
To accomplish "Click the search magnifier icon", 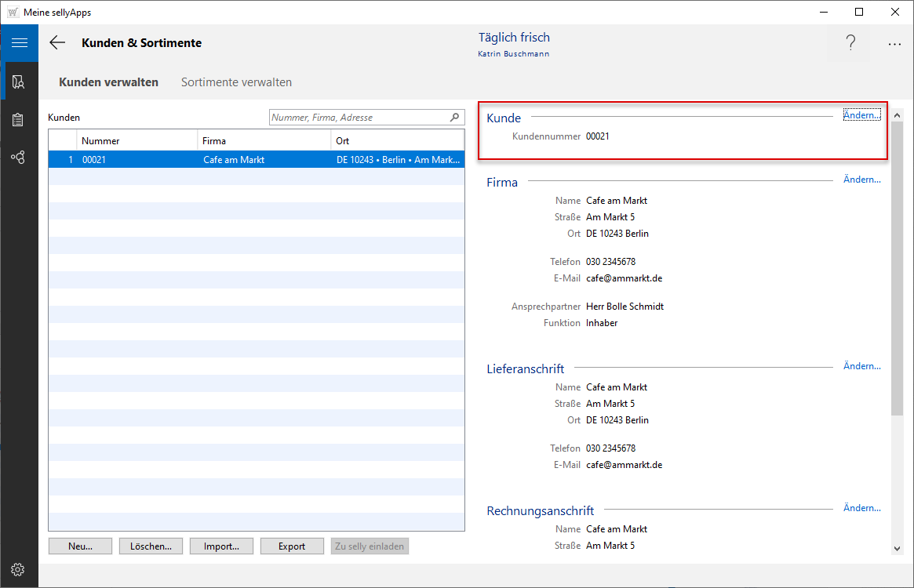I will coord(454,118).
